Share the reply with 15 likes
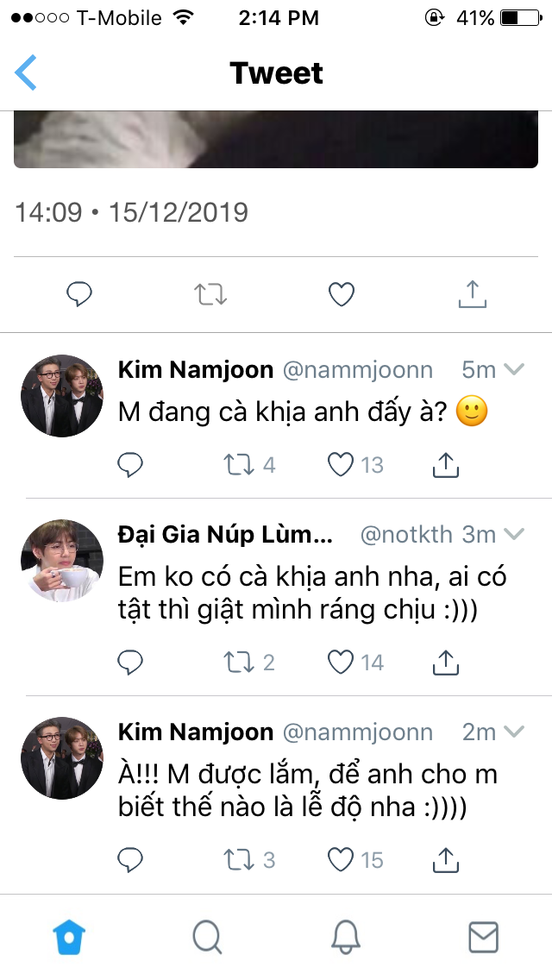 [x=444, y=859]
